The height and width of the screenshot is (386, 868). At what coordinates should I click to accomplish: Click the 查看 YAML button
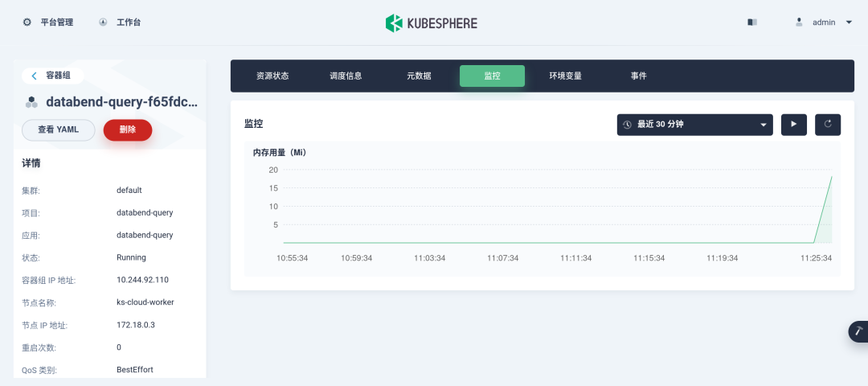[x=58, y=129]
